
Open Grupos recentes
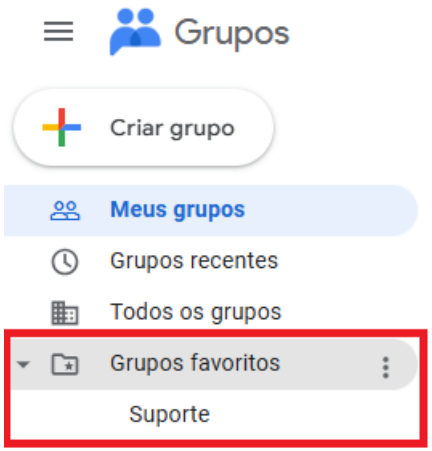coord(194,261)
